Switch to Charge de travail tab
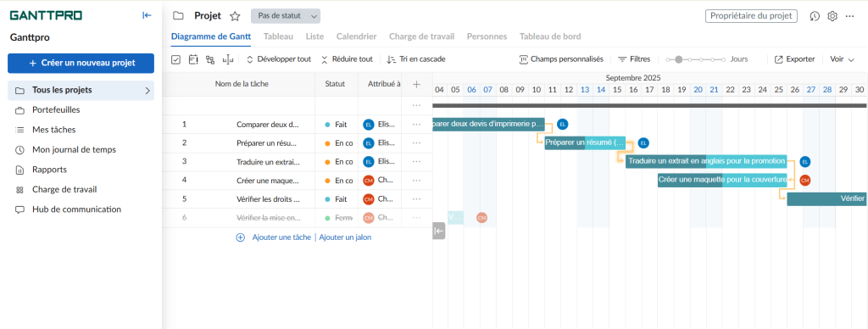 (x=422, y=36)
